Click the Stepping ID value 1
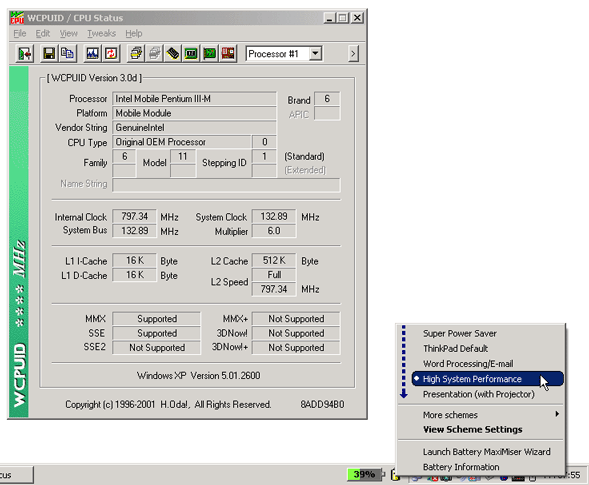This screenshot has width=589, height=485. [264, 156]
